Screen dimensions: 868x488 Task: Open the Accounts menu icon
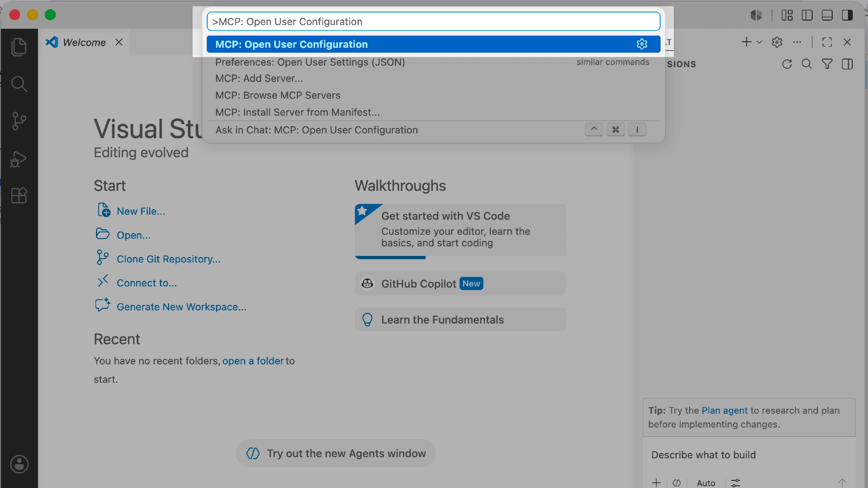tap(20, 464)
